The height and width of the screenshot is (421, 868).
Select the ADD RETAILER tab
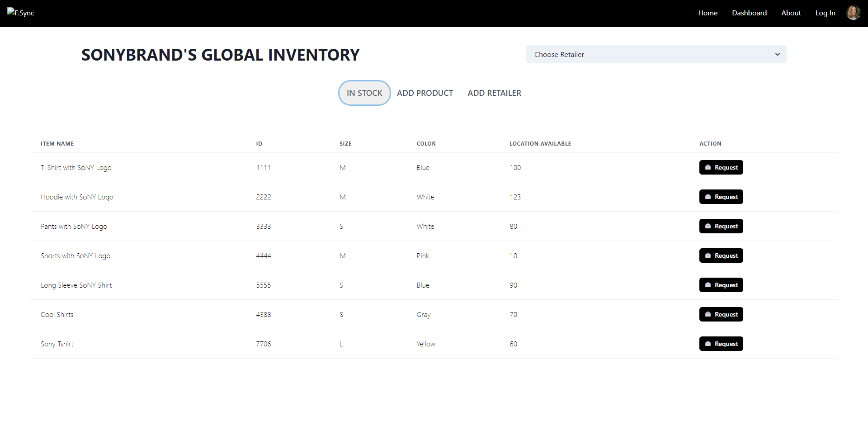pyautogui.click(x=494, y=93)
